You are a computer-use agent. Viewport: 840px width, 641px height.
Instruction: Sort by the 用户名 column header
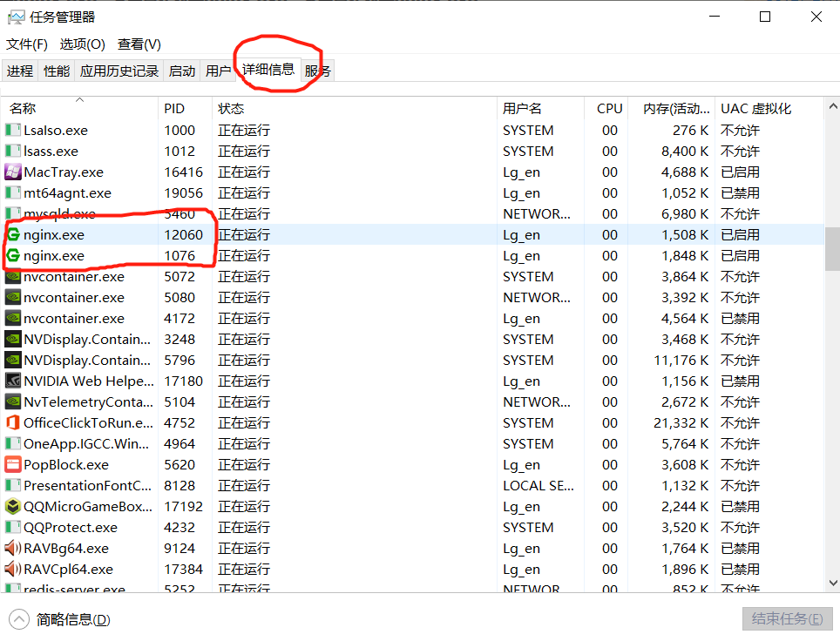pyautogui.click(x=540, y=109)
